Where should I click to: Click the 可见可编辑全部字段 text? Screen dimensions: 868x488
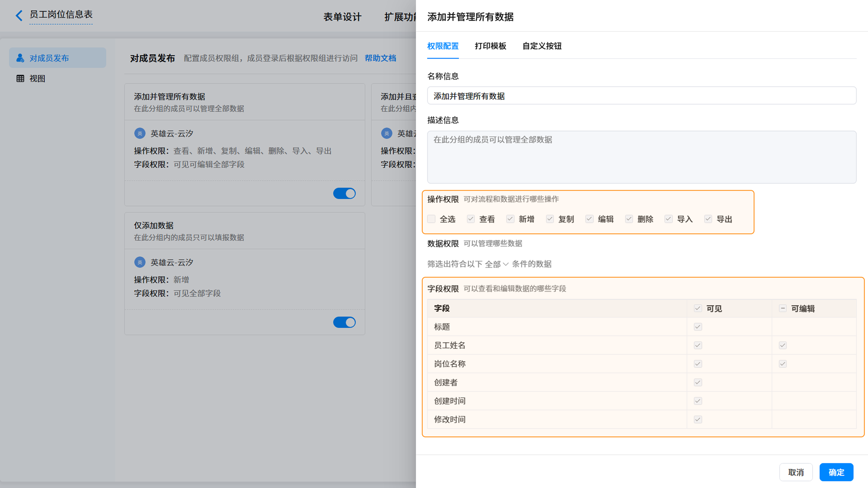[209, 164]
